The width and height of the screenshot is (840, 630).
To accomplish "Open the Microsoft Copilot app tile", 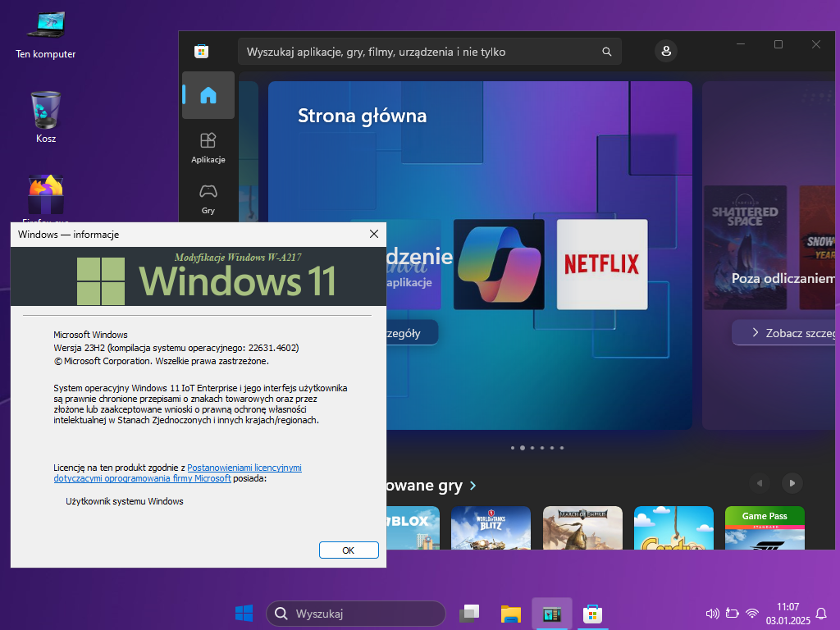I will 499,264.
